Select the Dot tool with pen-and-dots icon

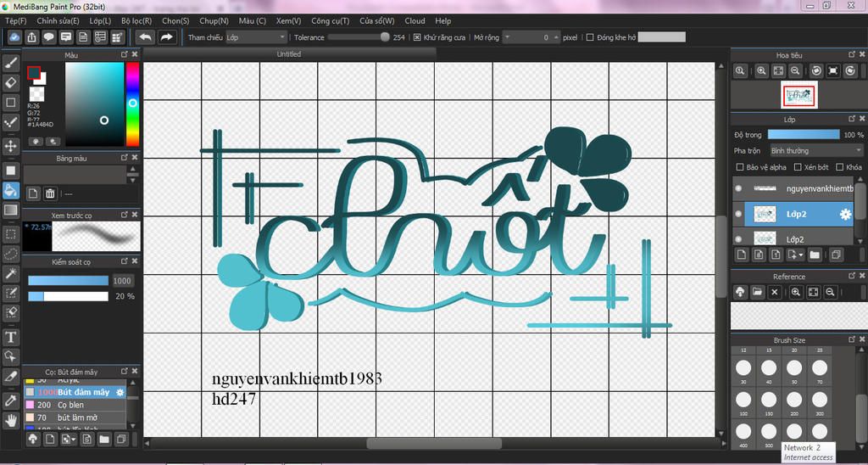click(x=10, y=122)
